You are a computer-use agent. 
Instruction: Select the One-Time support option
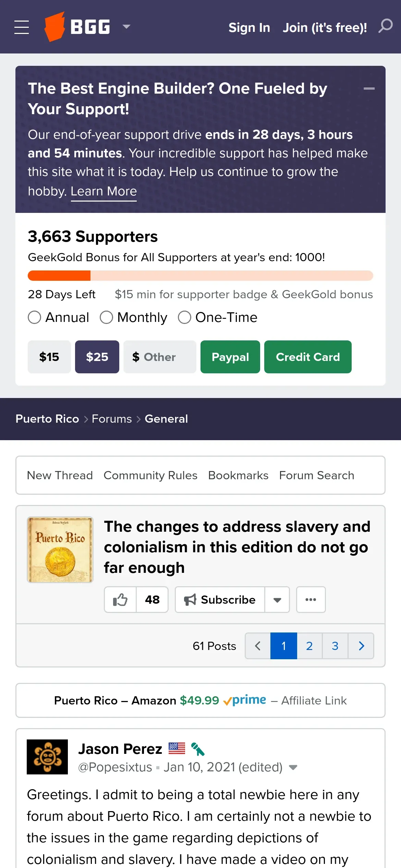[x=184, y=317]
